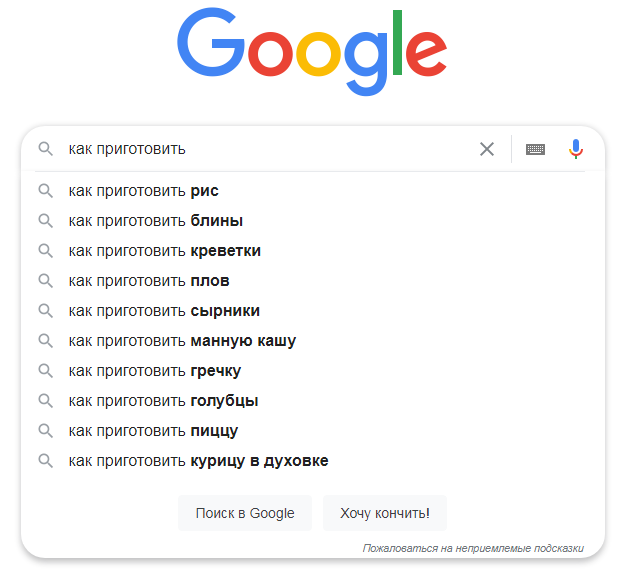Click the voice search microphone icon
This screenshot has height=572, width=626.
(575, 149)
